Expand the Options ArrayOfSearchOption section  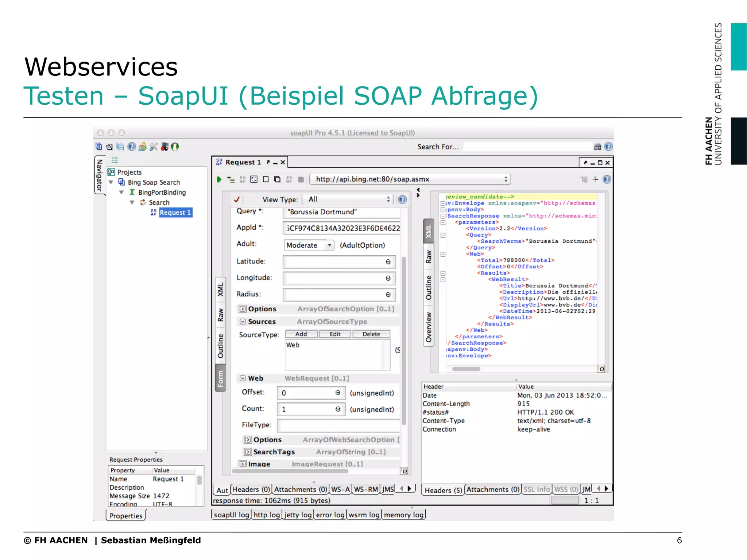pos(243,309)
